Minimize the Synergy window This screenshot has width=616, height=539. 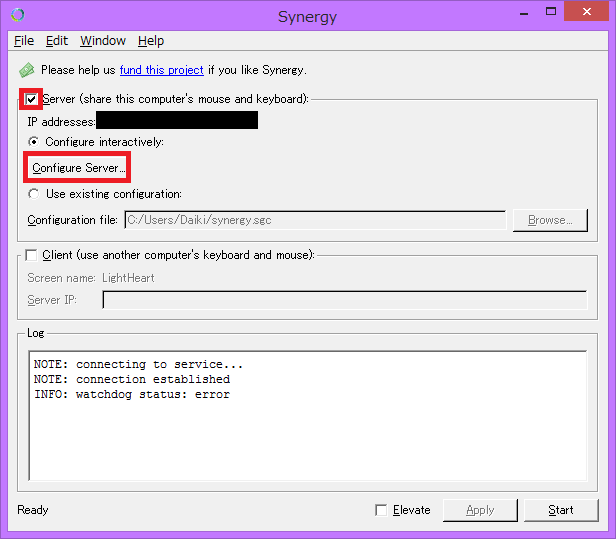click(x=524, y=12)
